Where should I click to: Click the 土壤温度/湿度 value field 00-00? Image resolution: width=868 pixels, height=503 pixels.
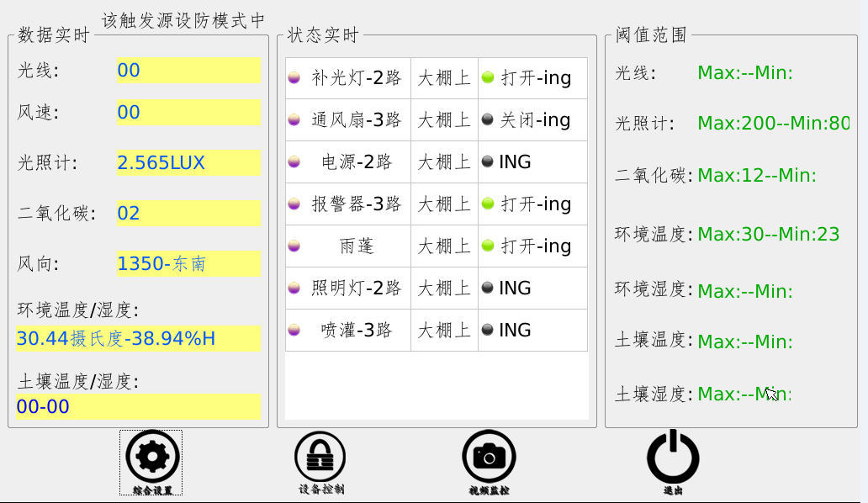pos(138,407)
